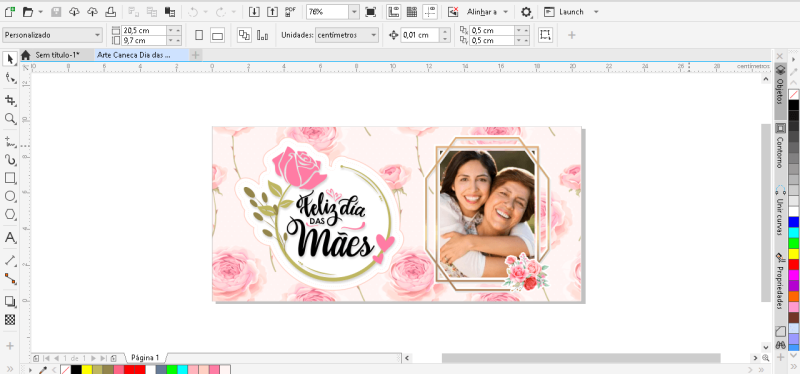Select portrait page orientation

(199, 35)
